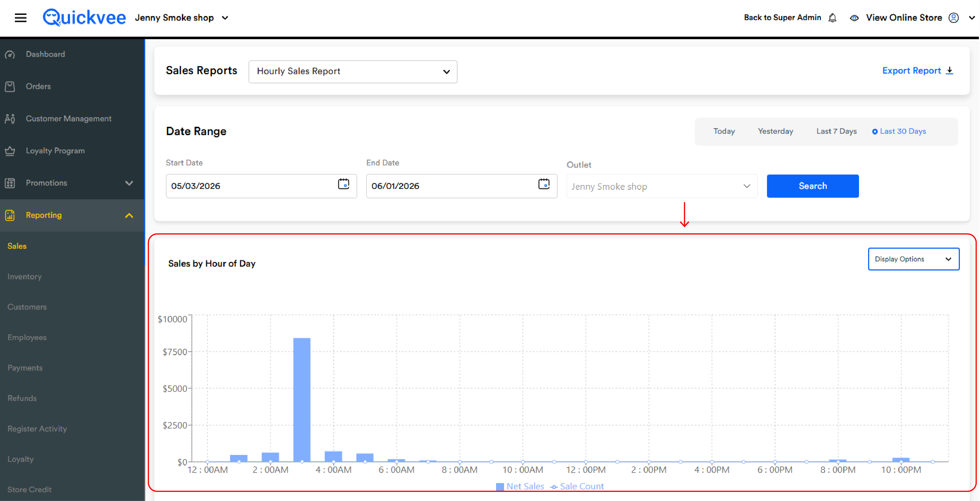Select the Yesterday date range option
The height and width of the screenshot is (501, 980).
coord(775,131)
